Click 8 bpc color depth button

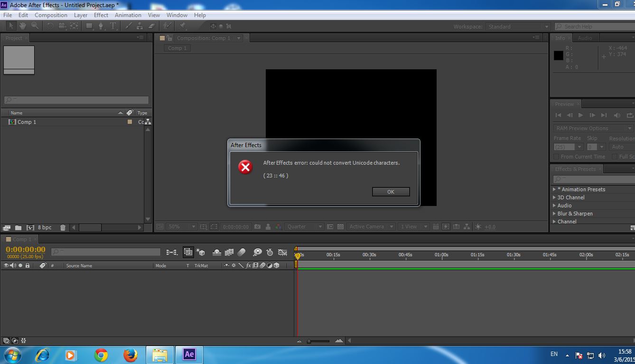tap(45, 228)
